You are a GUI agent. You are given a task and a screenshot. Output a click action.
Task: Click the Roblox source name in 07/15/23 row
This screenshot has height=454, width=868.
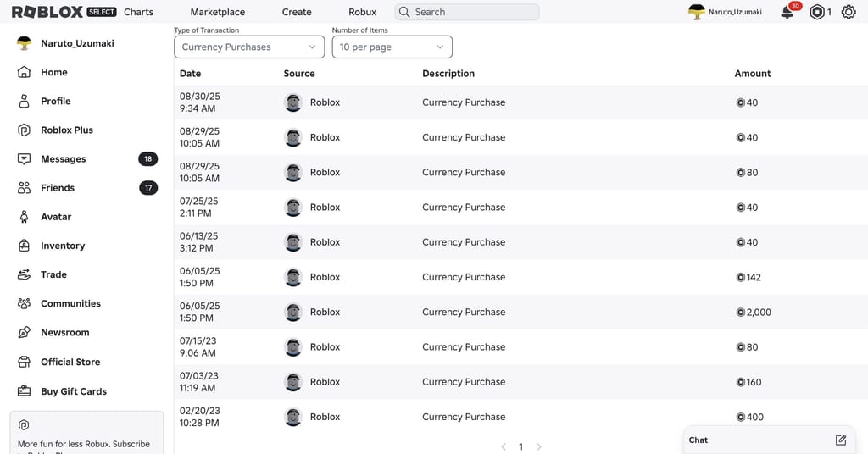[325, 346]
